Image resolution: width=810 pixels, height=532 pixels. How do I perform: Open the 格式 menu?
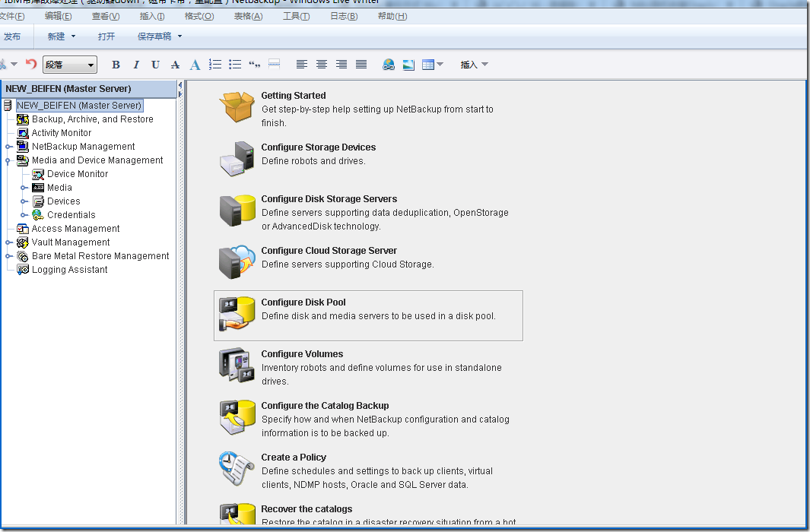coord(199,16)
